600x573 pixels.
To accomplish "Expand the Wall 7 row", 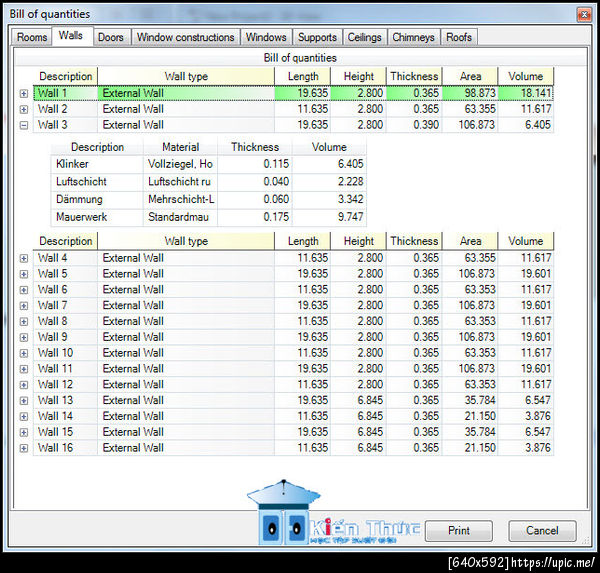I will click(x=24, y=306).
